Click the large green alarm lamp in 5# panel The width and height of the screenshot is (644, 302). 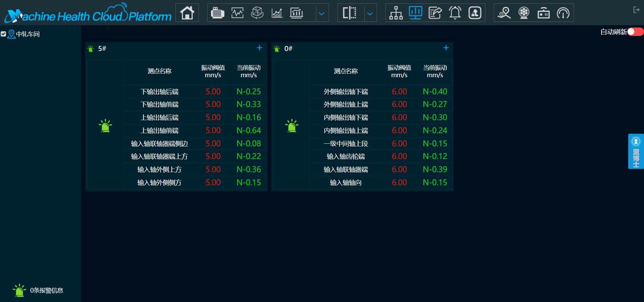click(105, 125)
